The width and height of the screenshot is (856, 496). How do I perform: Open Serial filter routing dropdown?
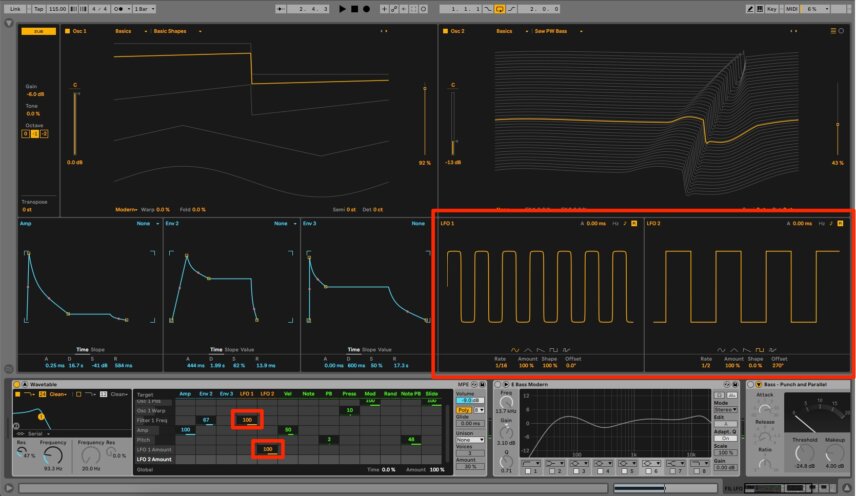click(x=34, y=434)
